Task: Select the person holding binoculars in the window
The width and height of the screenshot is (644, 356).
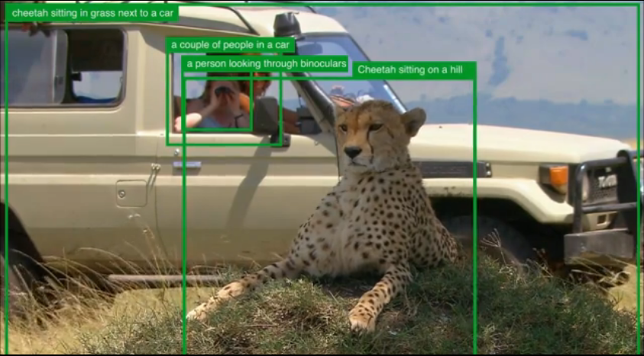Action: click(216, 105)
